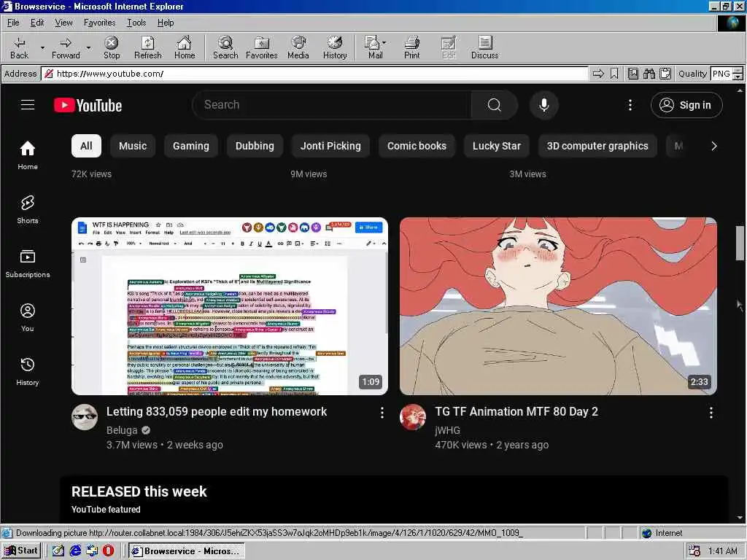Viewport: 747px width, 560px height.
Task: Open the IE Favorites pane
Action: [262, 47]
